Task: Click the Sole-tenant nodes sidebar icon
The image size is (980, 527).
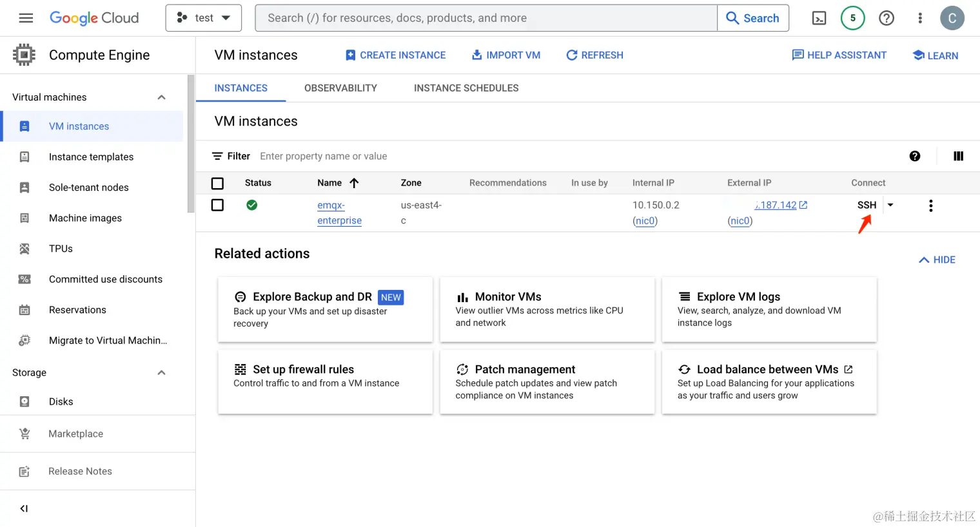Action: pos(24,187)
